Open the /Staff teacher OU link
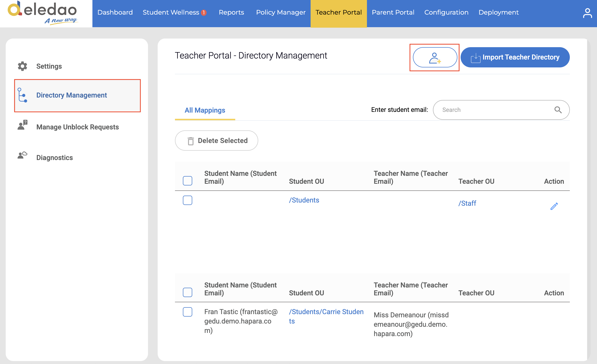 pos(467,203)
